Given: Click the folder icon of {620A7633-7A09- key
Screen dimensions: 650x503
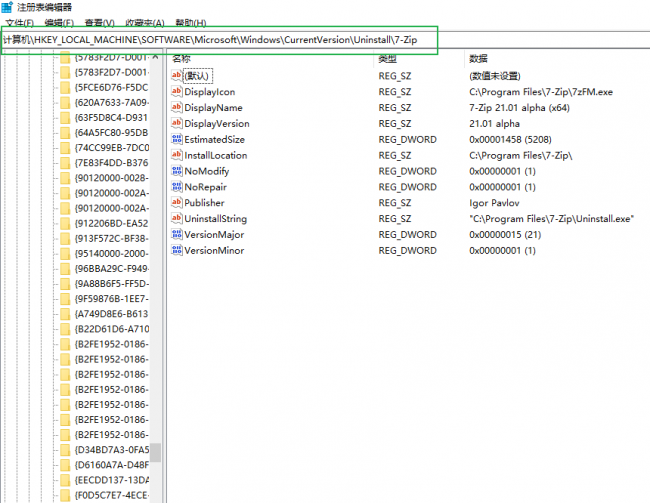Looking at the screenshot, I should point(65,102).
